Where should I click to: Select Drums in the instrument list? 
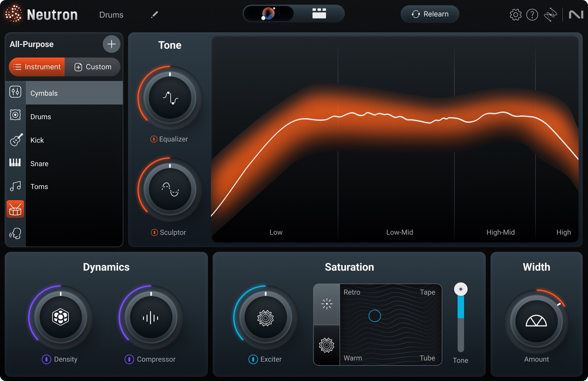pyautogui.click(x=74, y=117)
